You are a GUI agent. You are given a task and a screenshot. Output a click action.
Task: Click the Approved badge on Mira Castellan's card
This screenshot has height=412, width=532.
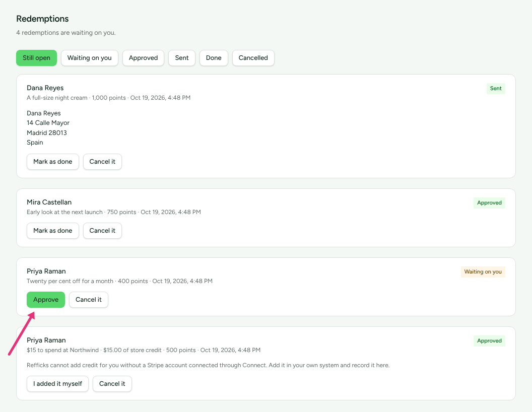coord(489,203)
